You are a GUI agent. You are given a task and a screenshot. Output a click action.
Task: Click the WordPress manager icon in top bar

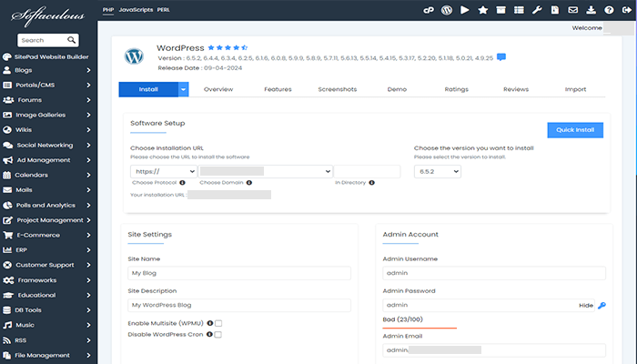click(x=447, y=10)
